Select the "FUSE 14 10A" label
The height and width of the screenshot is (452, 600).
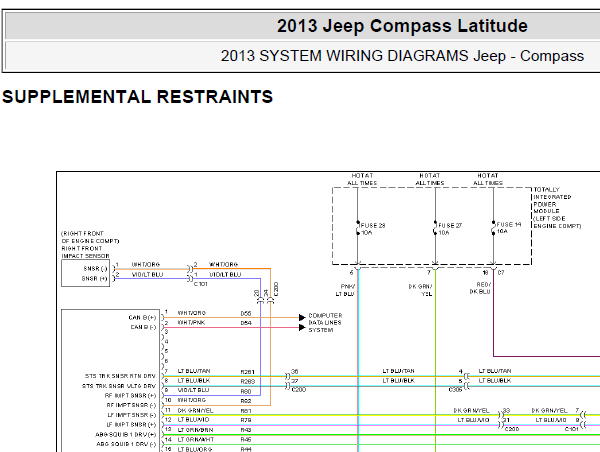click(x=509, y=228)
